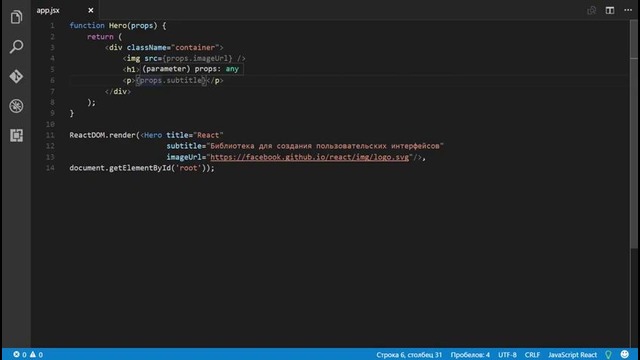The height and width of the screenshot is (360, 640).
Task: Close the app.jsx tab
Action: tap(91, 10)
